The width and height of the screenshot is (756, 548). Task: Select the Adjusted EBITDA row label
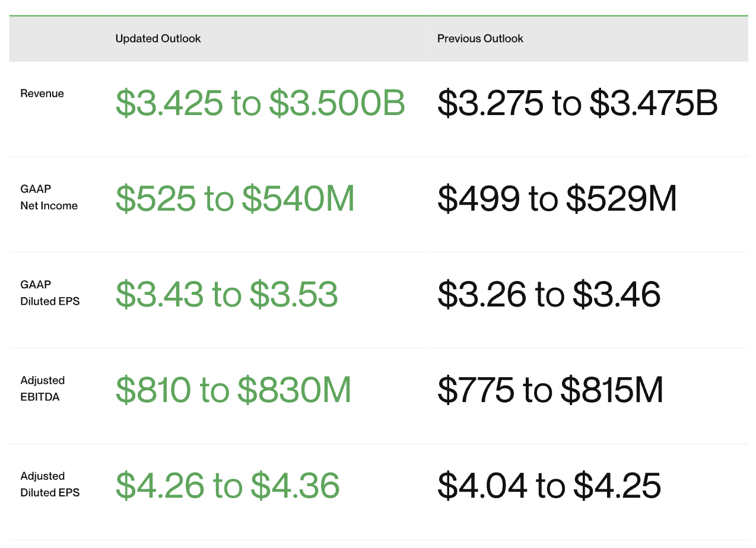pyautogui.click(x=42, y=389)
